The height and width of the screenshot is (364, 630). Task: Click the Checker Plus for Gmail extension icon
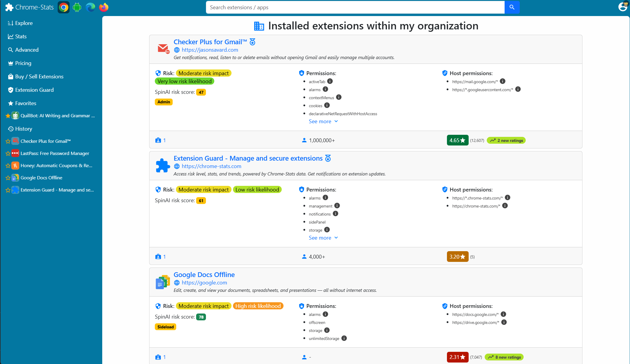click(x=163, y=49)
